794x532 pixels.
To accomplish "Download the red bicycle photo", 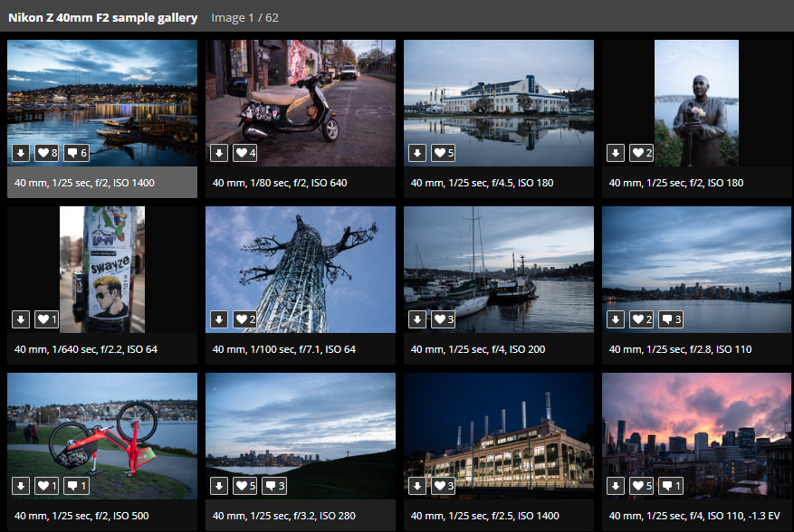I will tap(21, 486).
